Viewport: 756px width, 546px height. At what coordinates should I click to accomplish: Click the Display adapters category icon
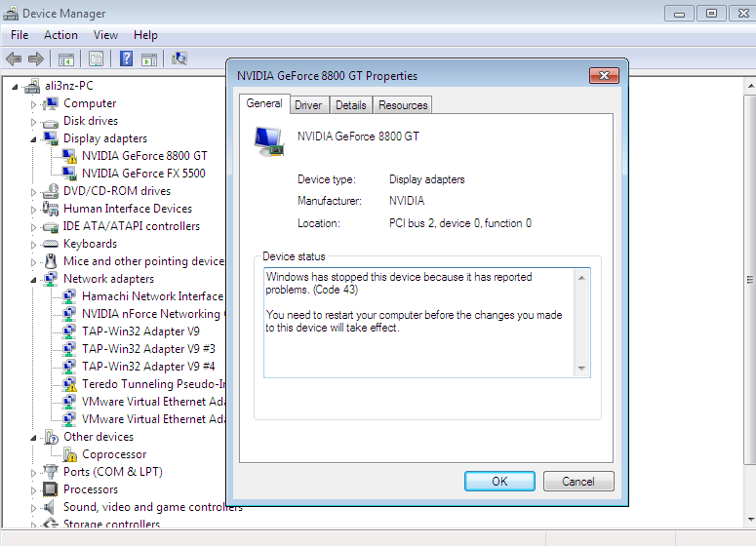coord(50,138)
